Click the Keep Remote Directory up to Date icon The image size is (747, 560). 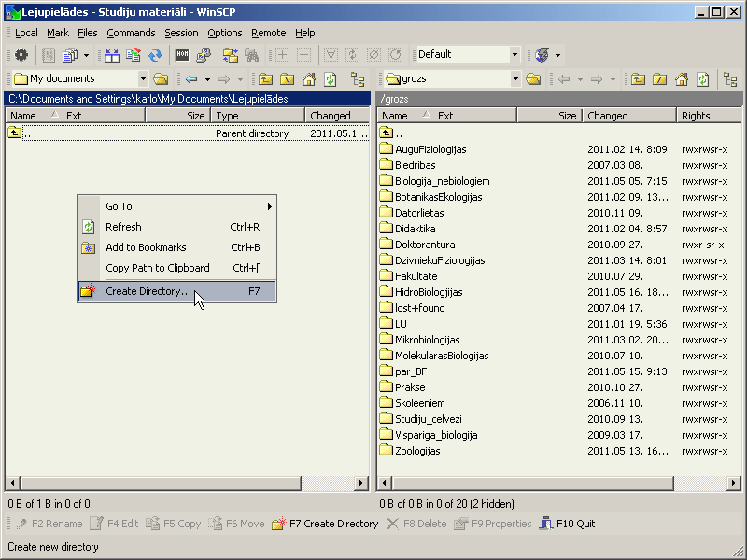pyautogui.click(x=134, y=55)
